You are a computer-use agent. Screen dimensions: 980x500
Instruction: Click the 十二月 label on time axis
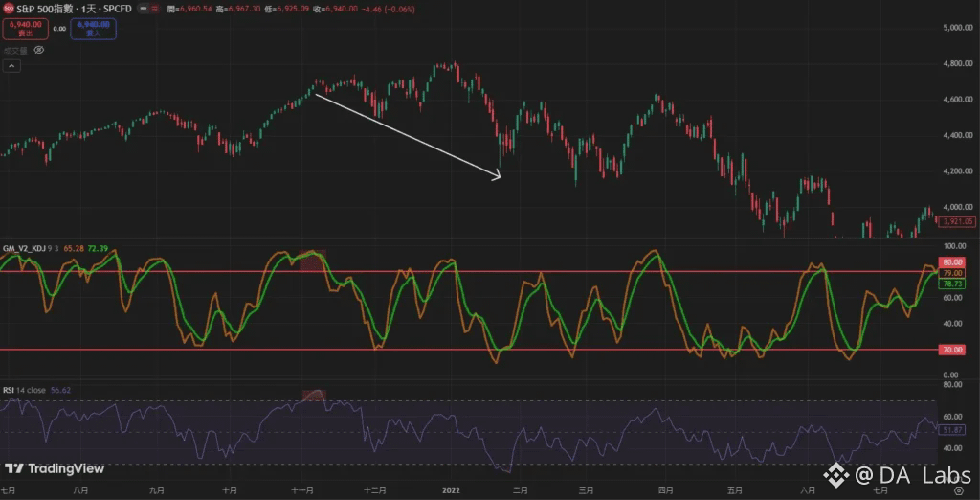pos(375,490)
